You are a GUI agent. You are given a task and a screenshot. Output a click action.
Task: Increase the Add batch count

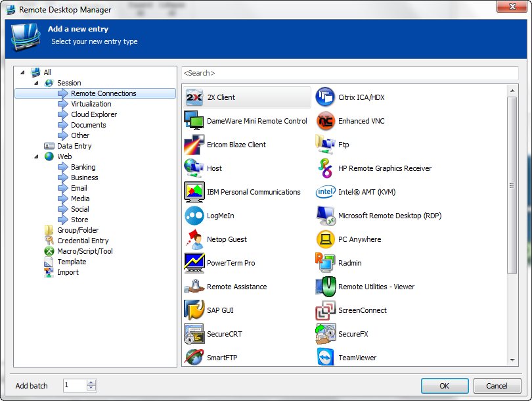(x=91, y=383)
